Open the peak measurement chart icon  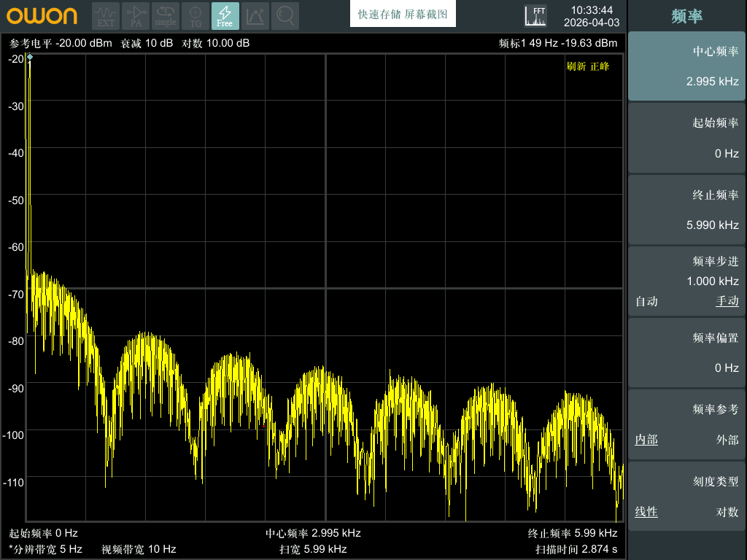pyautogui.click(x=255, y=16)
